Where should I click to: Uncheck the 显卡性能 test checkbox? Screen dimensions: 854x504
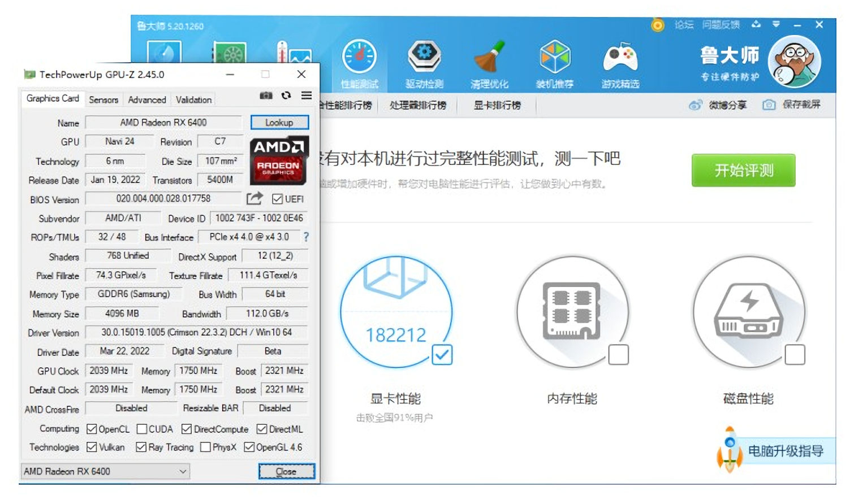click(x=442, y=355)
